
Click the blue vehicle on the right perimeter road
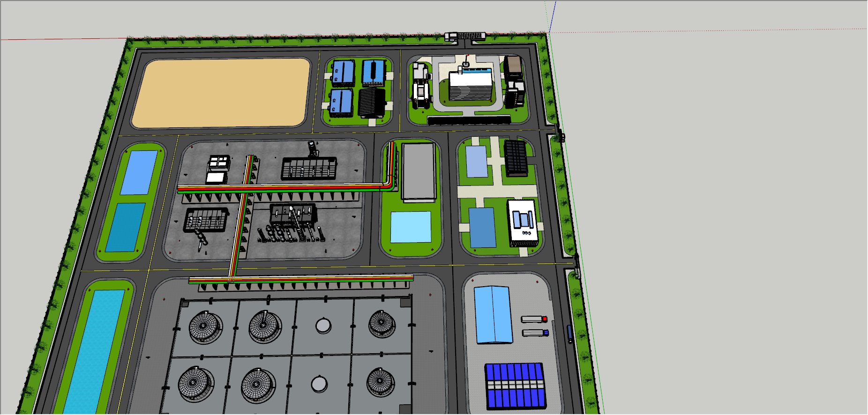point(569,333)
